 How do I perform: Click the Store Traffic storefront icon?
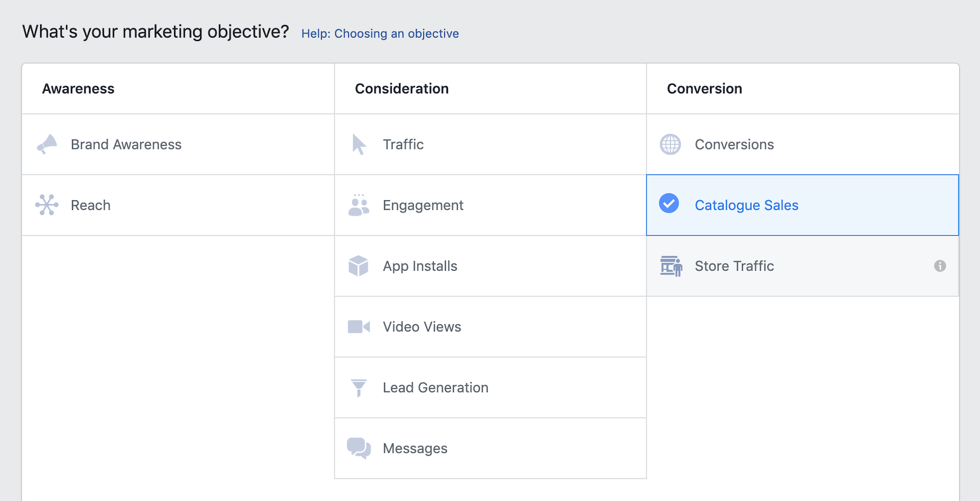pos(671,266)
